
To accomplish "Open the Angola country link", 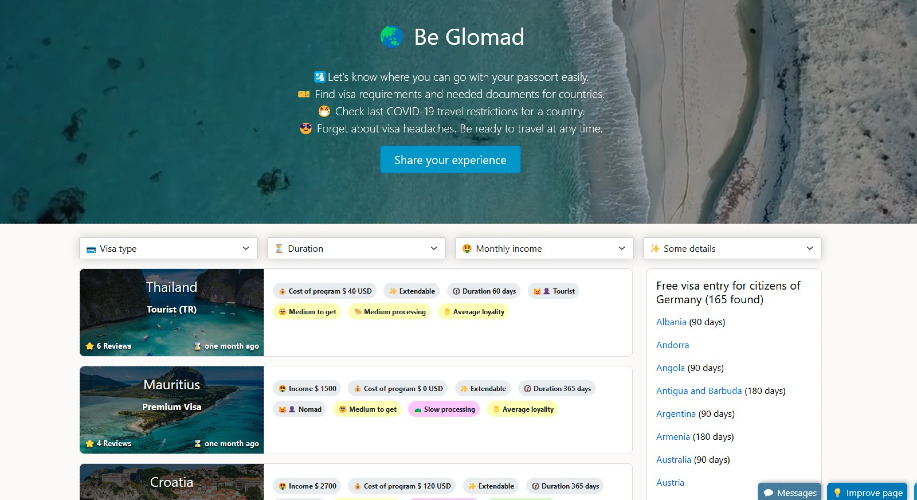I will point(670,368).
